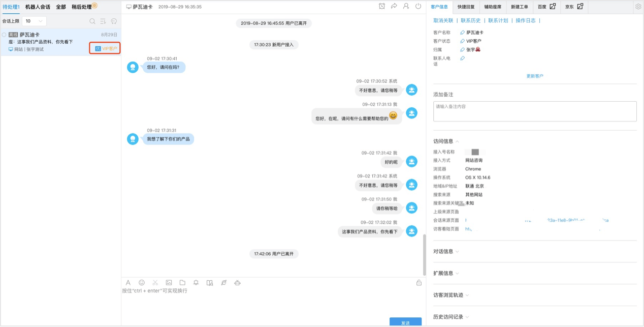Image resolution: width=644 pixels, height=327 pixels.
Task: Click the 发送 send button
Action: pos(405,322)
